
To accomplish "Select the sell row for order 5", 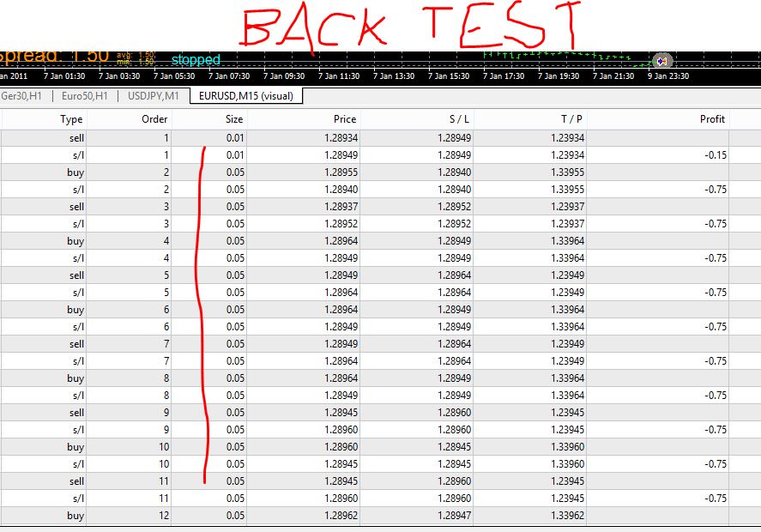I will (x=381, y=275).
